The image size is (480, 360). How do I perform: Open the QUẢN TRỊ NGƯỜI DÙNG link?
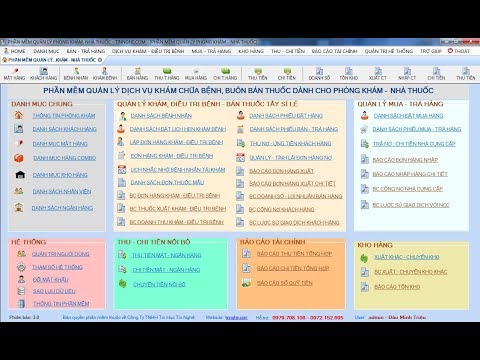(61, 254)
